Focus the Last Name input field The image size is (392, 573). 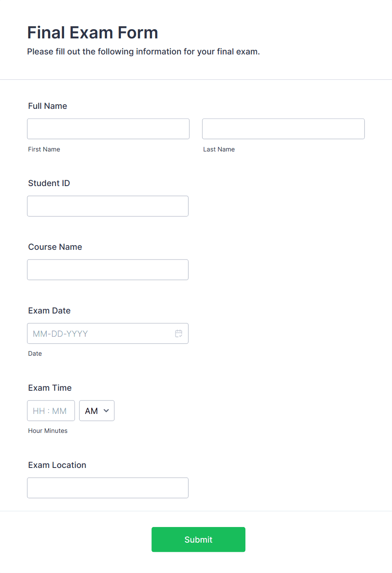tap(283, 129)
